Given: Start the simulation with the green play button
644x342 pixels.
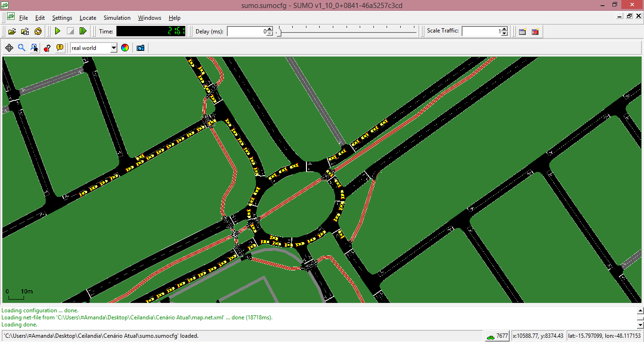Looking at the screenshot, I should [58, 32].
